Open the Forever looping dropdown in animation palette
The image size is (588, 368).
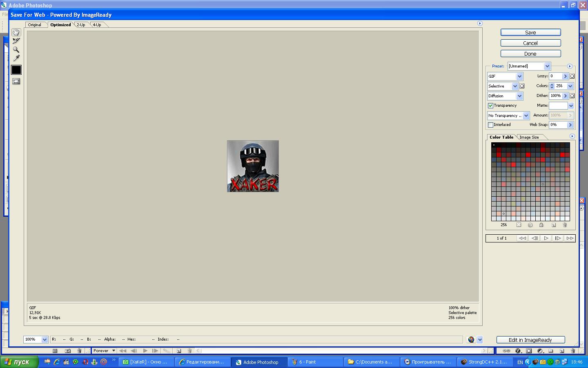pos(104,351)
